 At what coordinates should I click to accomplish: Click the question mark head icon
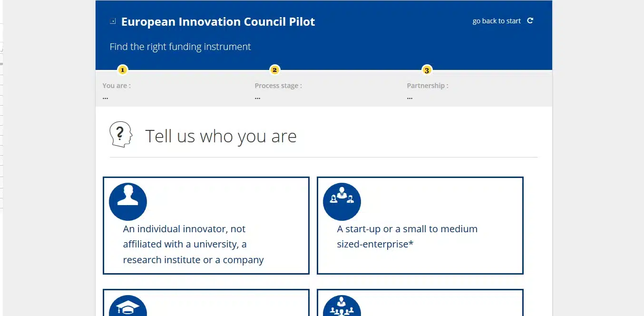point(121,134)
